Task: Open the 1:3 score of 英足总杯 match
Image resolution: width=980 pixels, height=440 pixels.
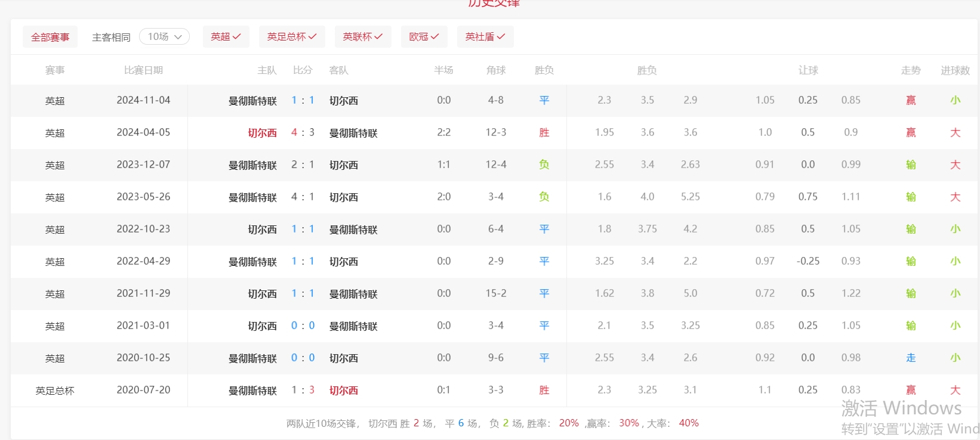Action: (x=303, y=390)
